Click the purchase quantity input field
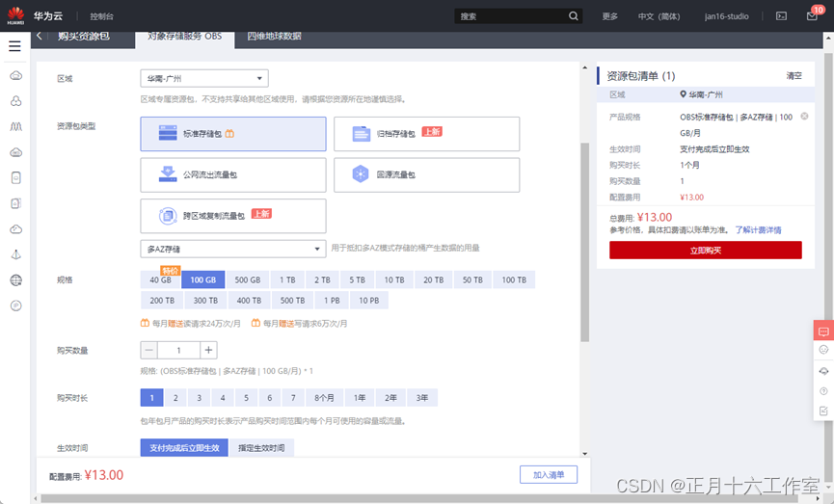This screenshot has width=834, height=504. 178,350
